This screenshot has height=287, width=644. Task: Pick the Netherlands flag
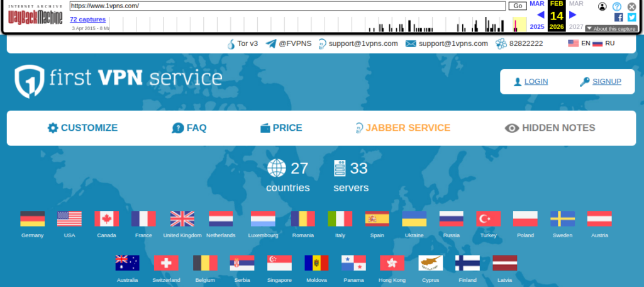(x=221, y=219)
